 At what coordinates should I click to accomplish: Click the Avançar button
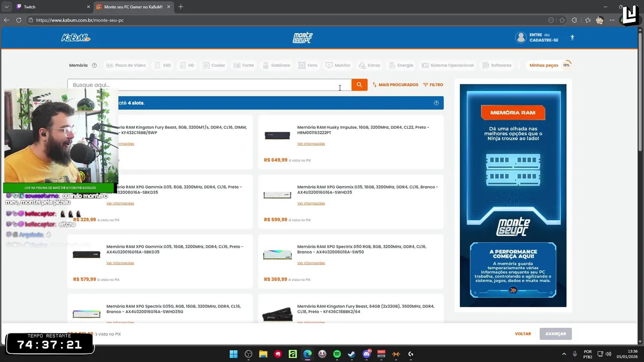555,334
